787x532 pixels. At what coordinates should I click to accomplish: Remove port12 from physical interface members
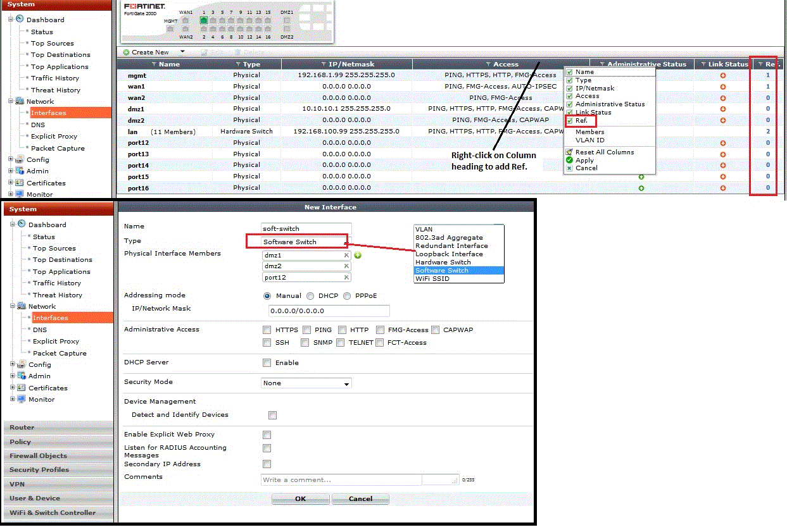pos(346,277)
